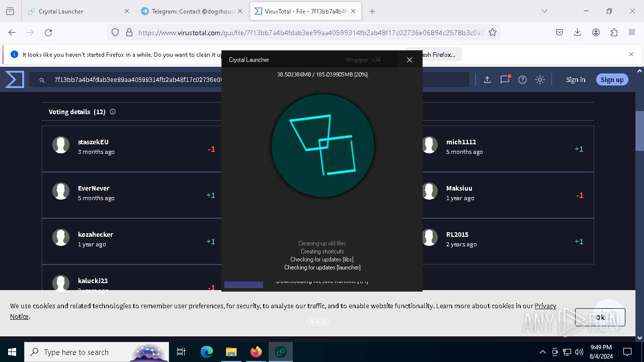Viewport: 644px width, 362px height.
Task: Switch to Firefox in the taskbar
Action: pos(256,352)
